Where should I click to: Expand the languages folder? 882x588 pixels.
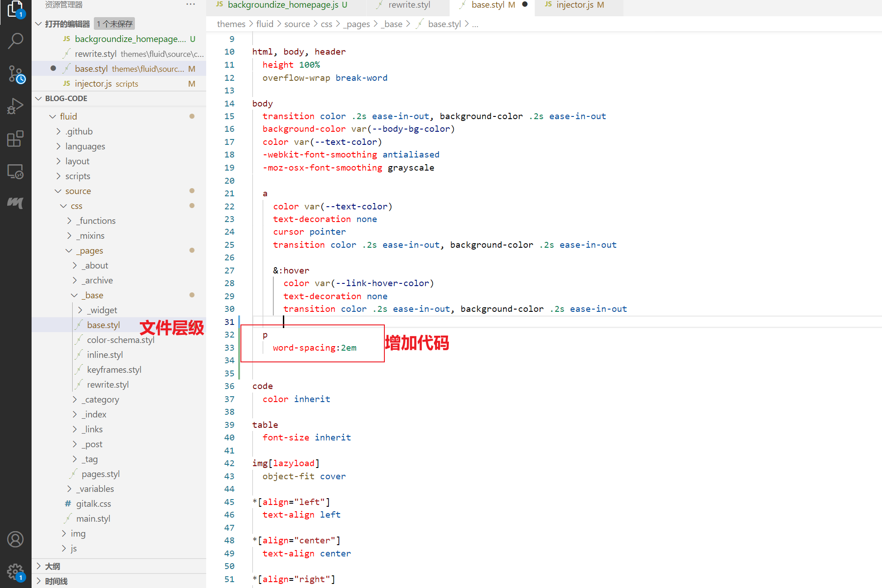pyautogui.click(x=85, y=146)
